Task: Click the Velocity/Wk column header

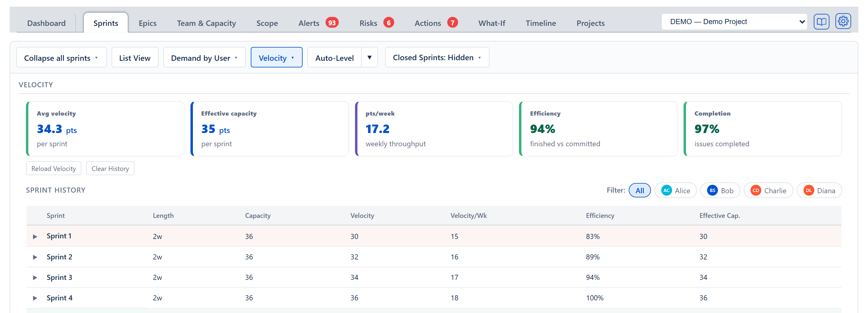Action: [x=468, y=216]
